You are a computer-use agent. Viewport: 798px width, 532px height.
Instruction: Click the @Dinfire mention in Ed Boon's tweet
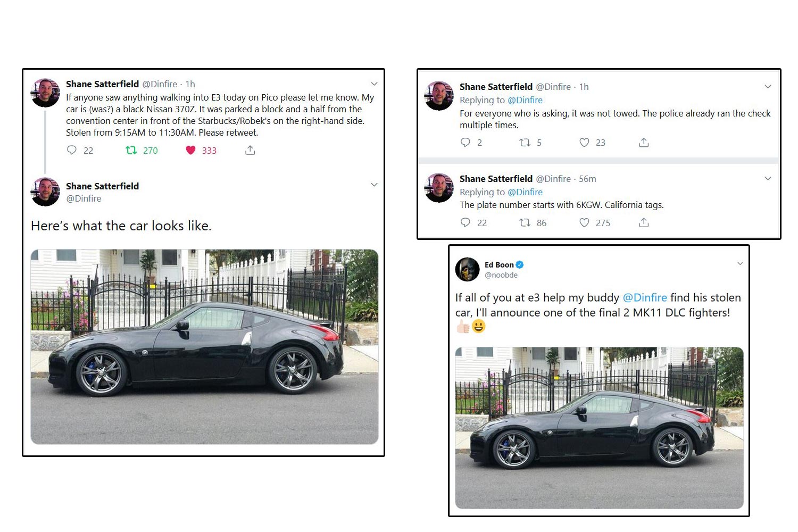pos(645,297)
